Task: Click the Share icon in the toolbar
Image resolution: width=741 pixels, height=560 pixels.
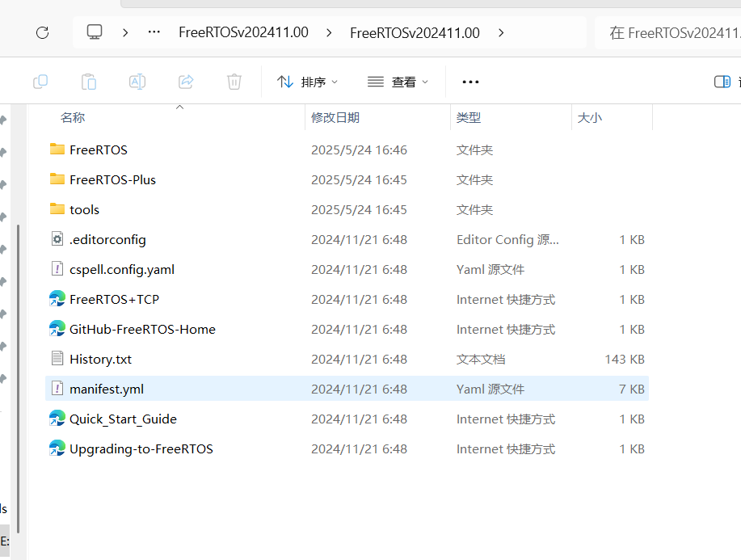Action: point(185,81)
